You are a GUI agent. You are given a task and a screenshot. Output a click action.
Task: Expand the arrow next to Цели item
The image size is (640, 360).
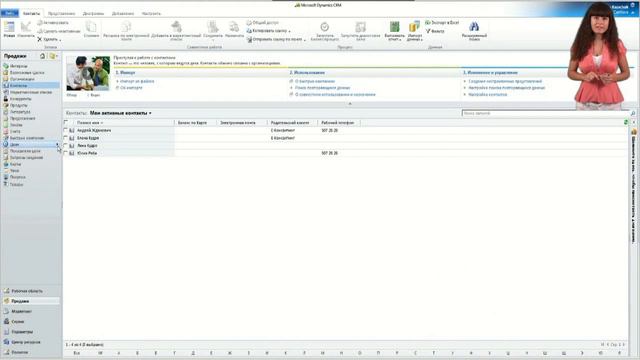[57, 144]
